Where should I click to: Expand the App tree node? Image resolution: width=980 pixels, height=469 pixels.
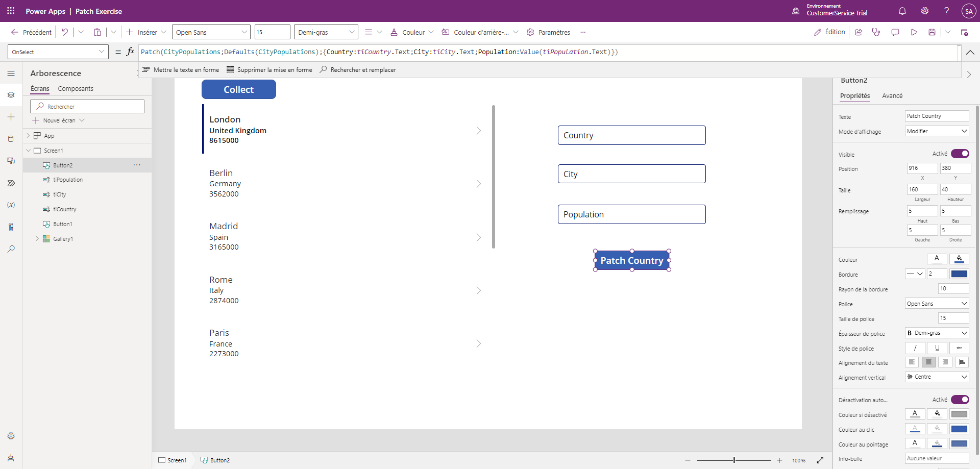(x=28, y=136)
